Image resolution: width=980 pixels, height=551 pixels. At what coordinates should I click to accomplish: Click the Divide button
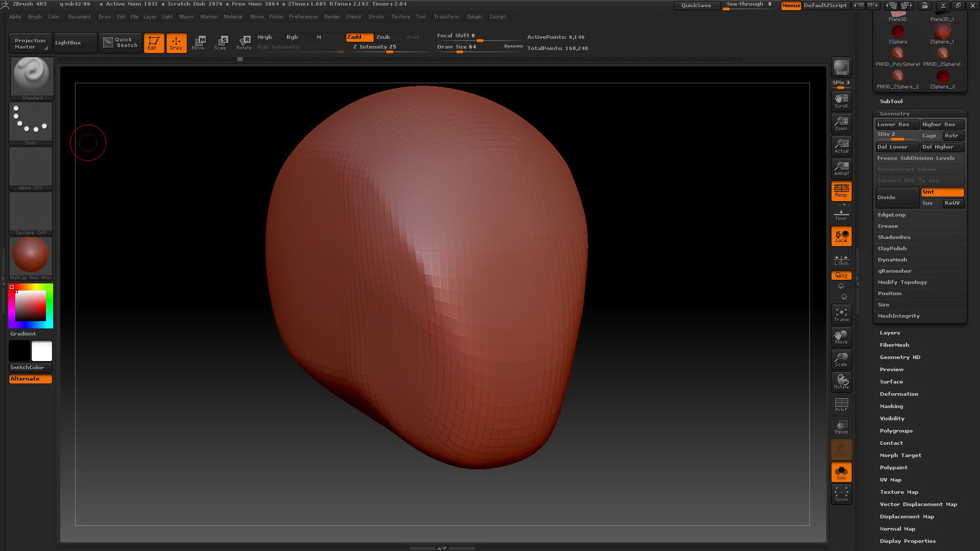click(x=897, y=198)
